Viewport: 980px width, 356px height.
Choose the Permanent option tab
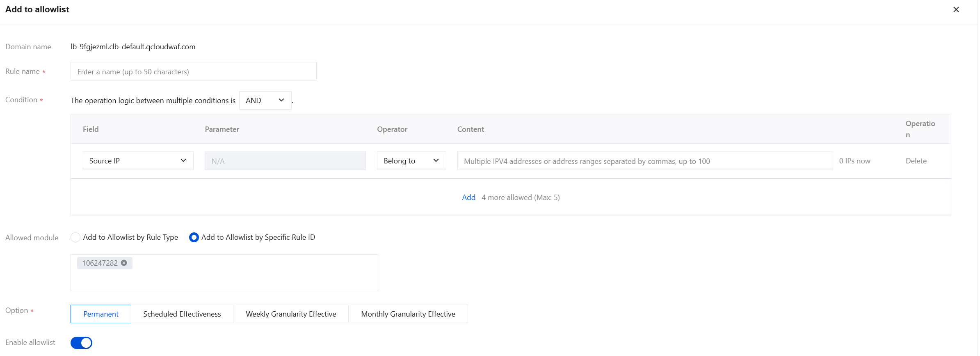[101, 314]
